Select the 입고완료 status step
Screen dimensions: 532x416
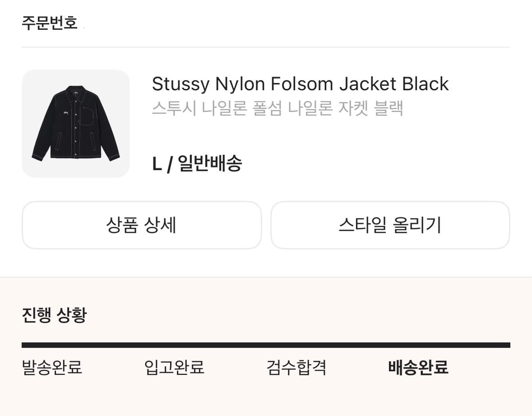[x=173, y=368]
